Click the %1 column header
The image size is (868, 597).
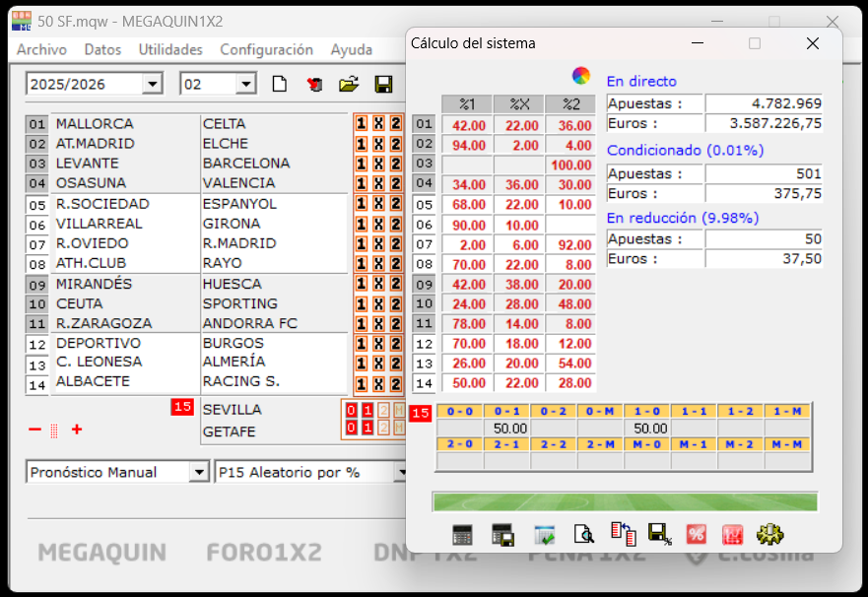click(x=467, y=104)
